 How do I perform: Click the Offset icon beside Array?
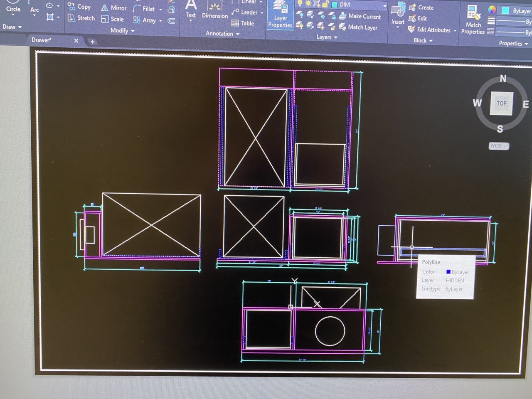pos(171,21)
